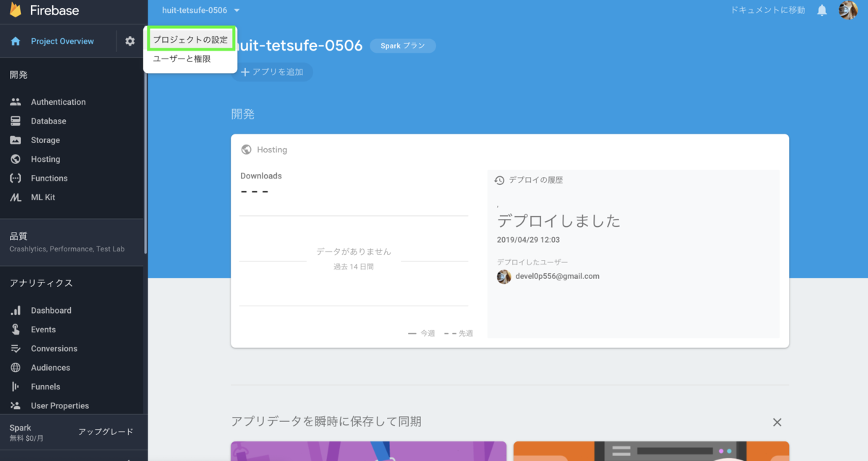Click the Database icon in sidebar

pyautogui.click(x=15, y=121)
